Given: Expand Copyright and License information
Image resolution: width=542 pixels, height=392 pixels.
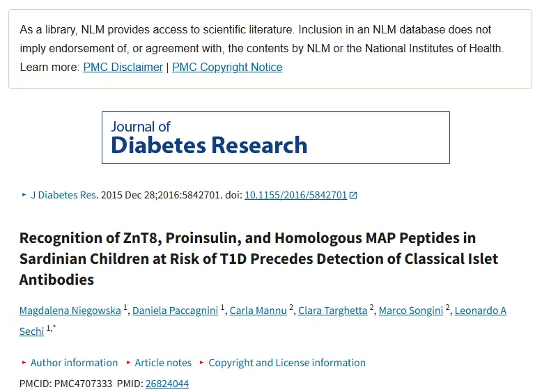Looking at the screenshot, I should click(x=287, y=363).
